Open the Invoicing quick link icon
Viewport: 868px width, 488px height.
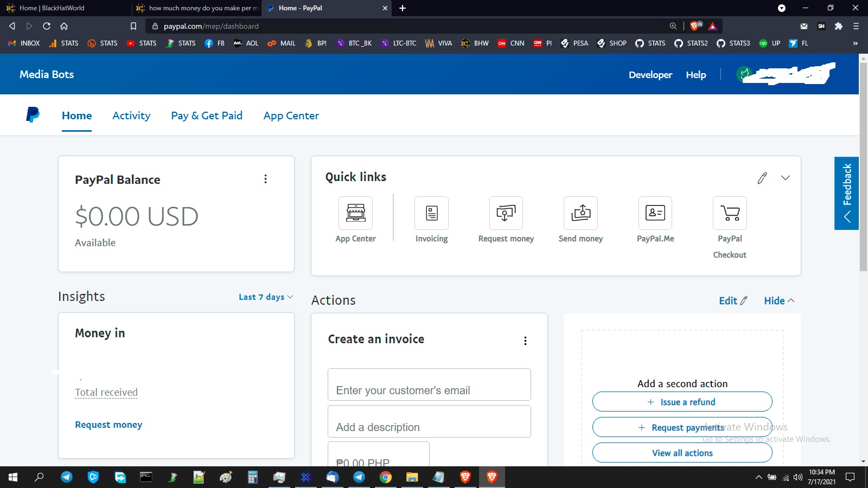[431, 213]
